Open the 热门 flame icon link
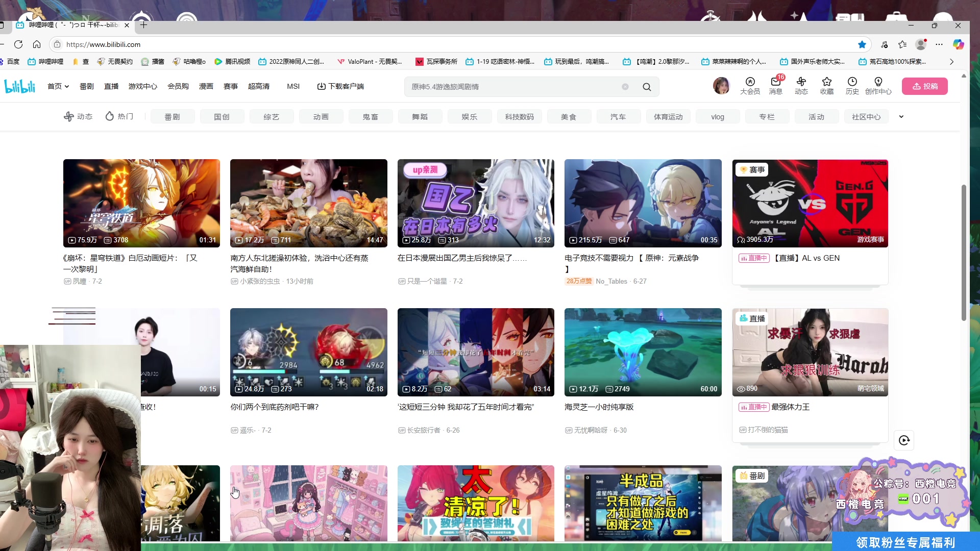The height and width of the screenshot is (551, 980). (x=119, y=117)
